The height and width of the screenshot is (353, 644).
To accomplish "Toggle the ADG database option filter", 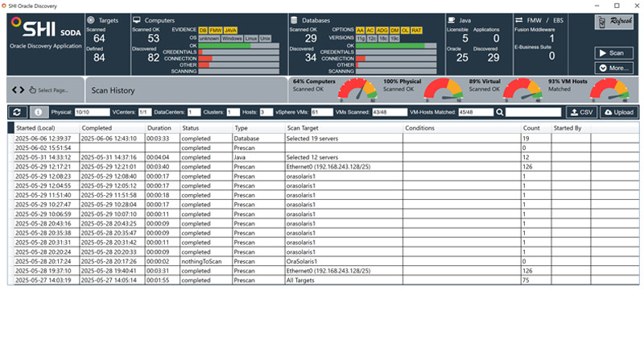I will 382,31.
